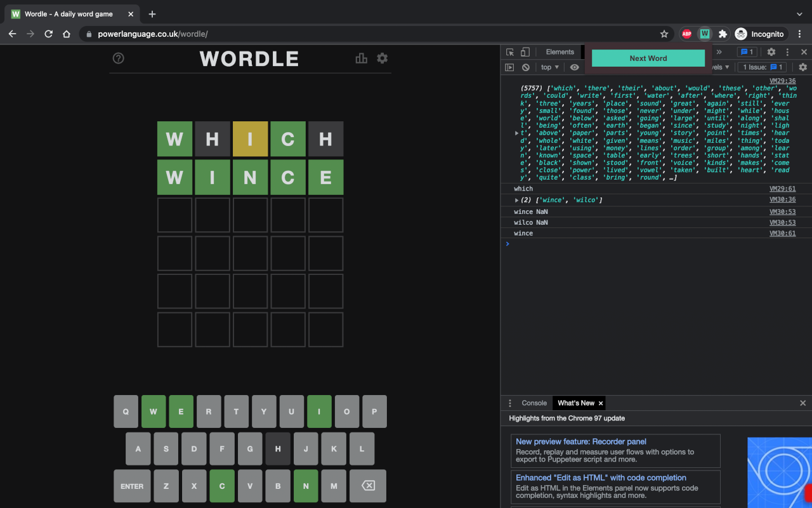Switch to the Elements panel tab

coord(560,52)
